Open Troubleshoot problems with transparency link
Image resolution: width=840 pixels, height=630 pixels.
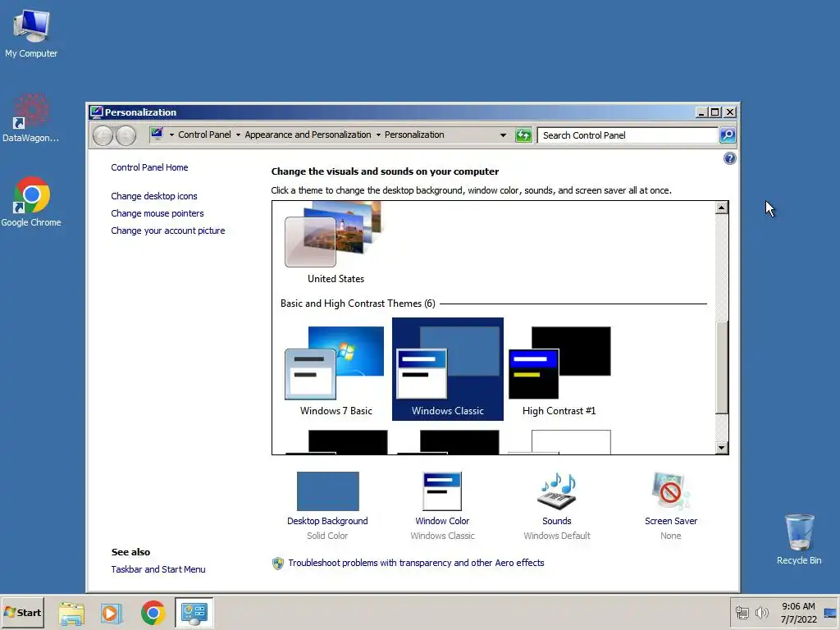pos(416,563)
